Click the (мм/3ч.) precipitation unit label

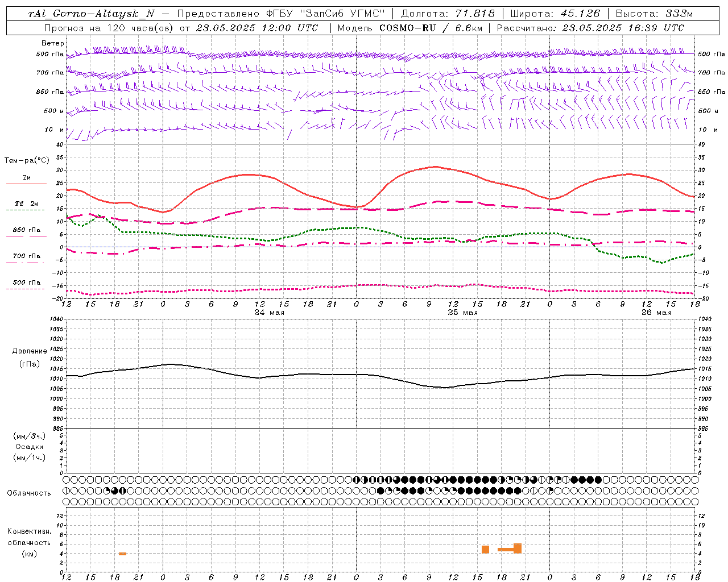click(30, 436)
